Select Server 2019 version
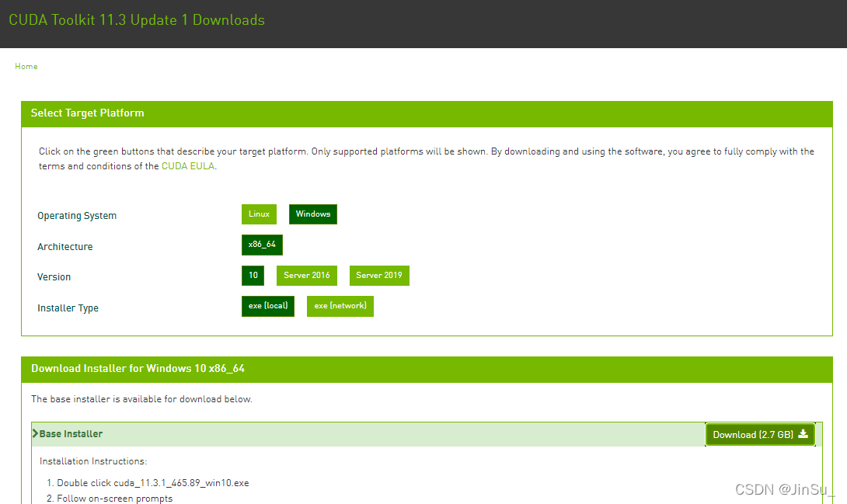Image resolution: width=847 pixels, height=504 pixels. pos(379,275)
